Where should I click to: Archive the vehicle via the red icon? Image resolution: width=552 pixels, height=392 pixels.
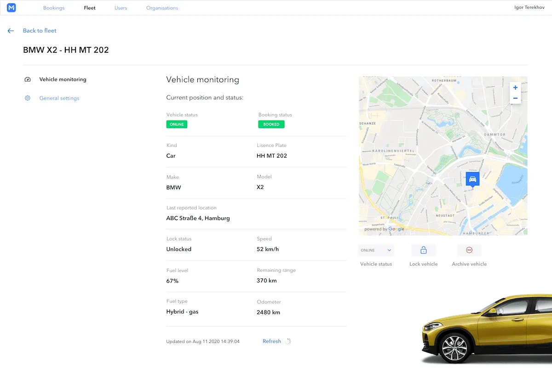click(469, 250)
